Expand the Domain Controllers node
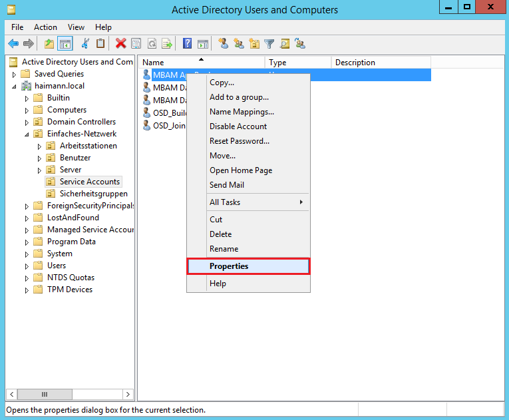 click(27, 122)
